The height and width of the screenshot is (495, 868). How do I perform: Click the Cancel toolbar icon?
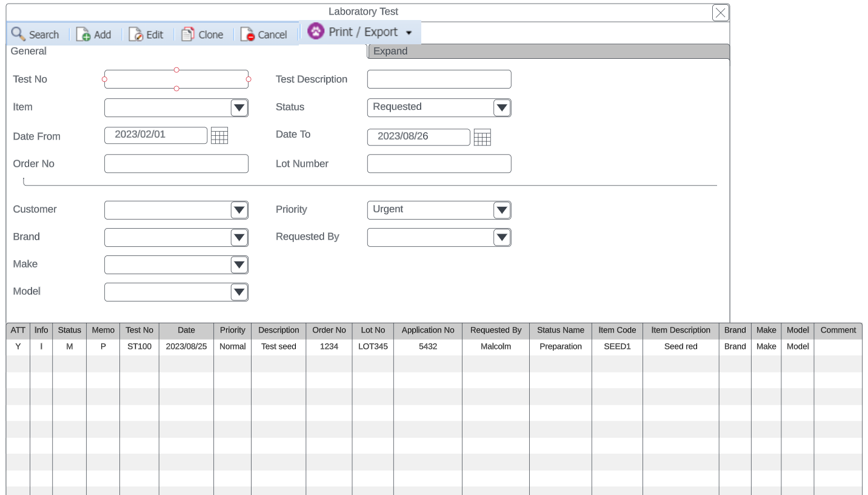pyautogui.click(x=247, y=35)
